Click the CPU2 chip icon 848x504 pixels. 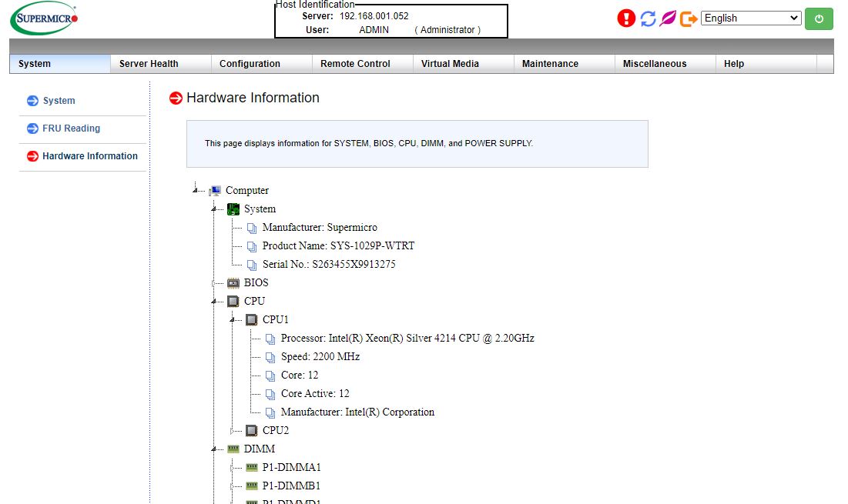pyautogui.click(x=252, y=431)
